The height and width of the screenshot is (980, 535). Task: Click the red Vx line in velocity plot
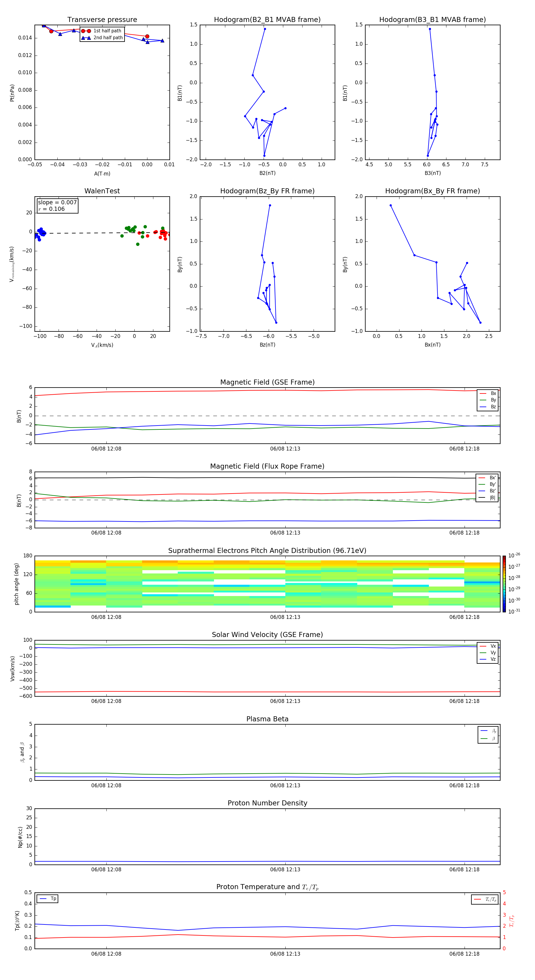[x=267, y=692]
